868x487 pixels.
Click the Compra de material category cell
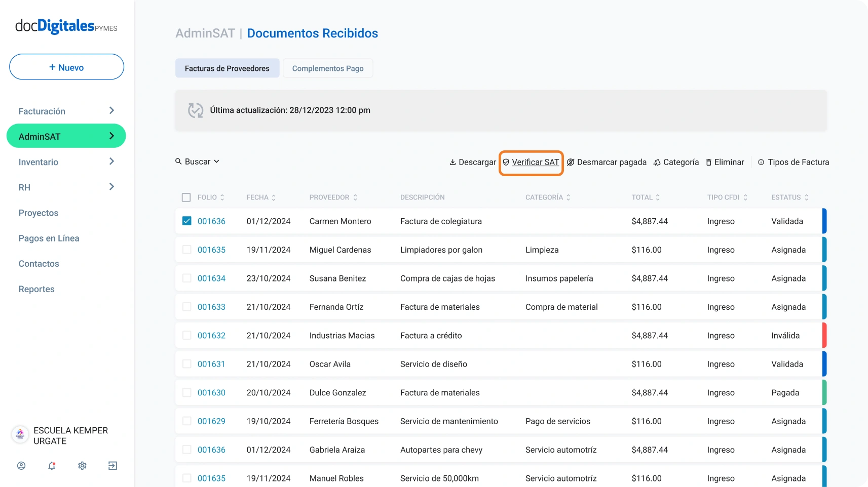(561, 307)
